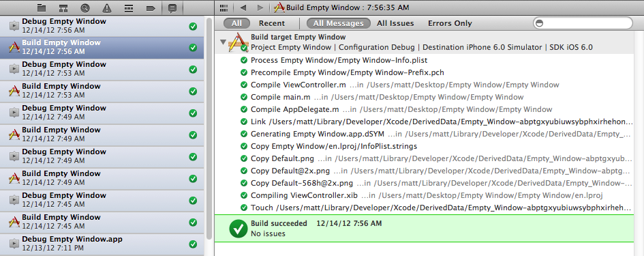Click the log filter search field
644x256 pixels.
(583, 23)
